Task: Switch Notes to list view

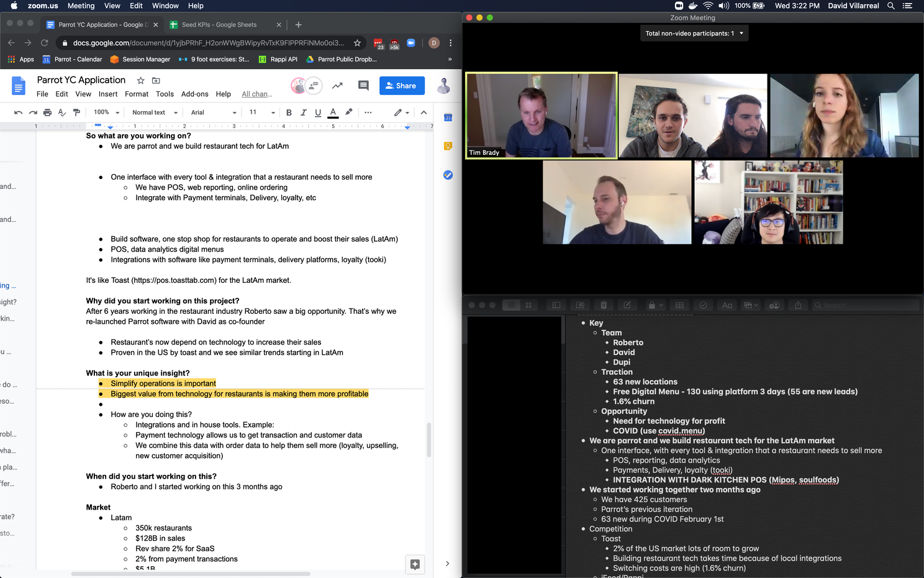Action: pos(511,305)
